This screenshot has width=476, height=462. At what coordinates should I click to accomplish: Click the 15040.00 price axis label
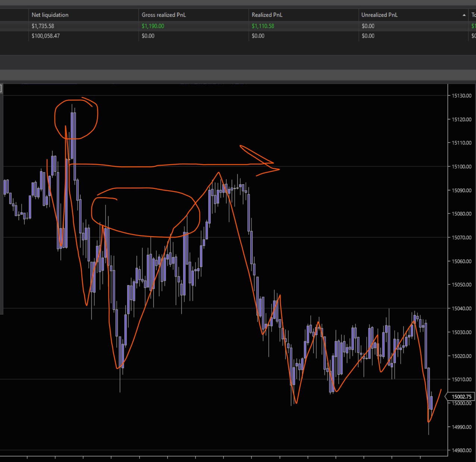pos(461,309)
